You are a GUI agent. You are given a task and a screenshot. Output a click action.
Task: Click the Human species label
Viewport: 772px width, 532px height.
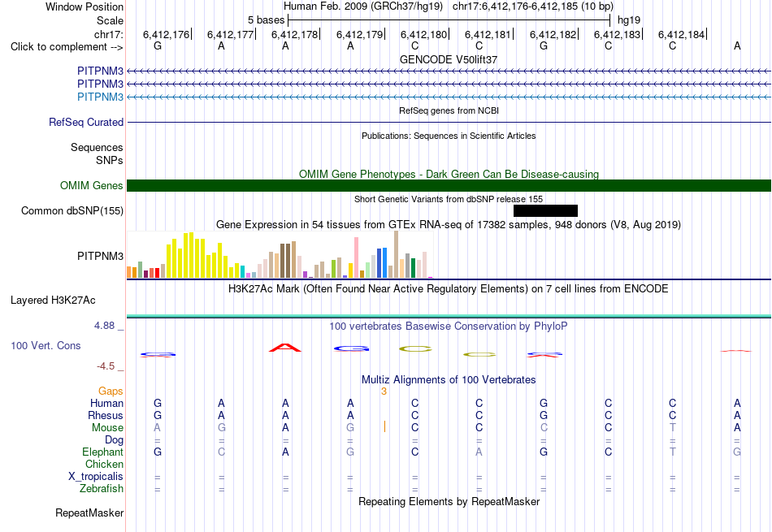(106, 403)
